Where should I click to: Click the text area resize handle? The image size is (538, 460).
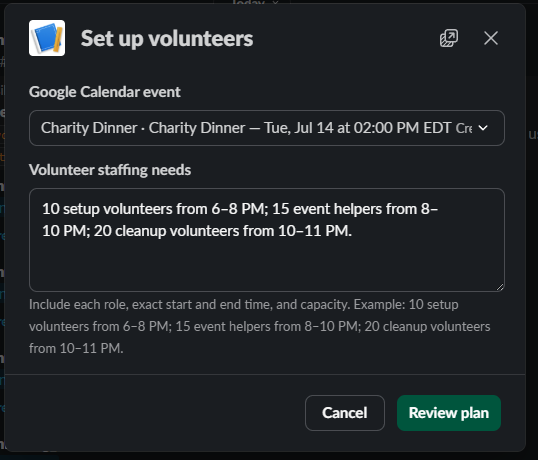pyautogui.click(x=500, y=287)
